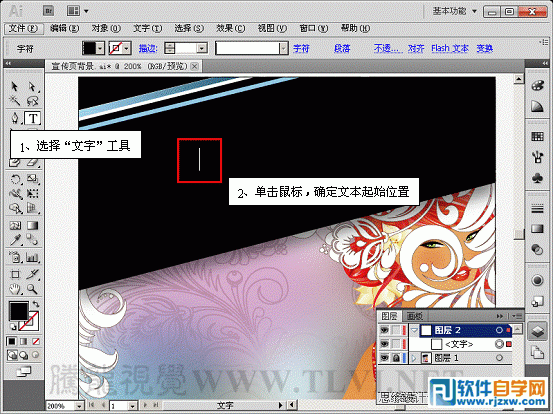This screenshot has height=414, width=553.
Task: Set paint to None button
Action: coord(36,341)
